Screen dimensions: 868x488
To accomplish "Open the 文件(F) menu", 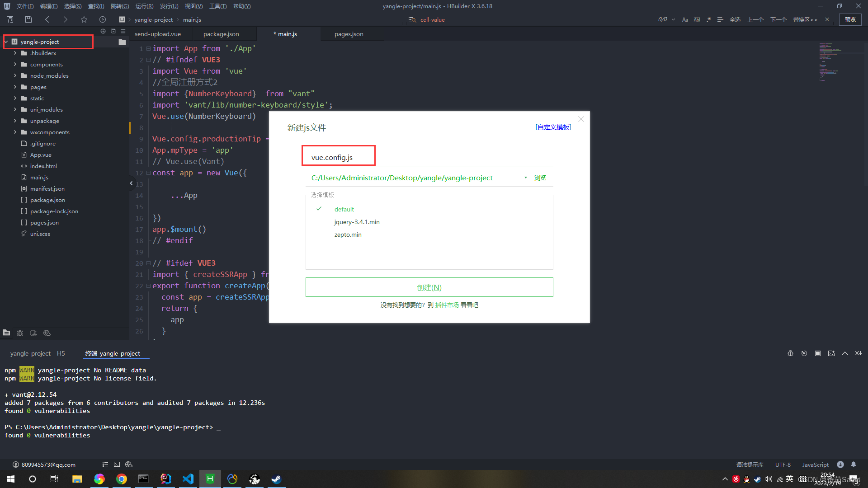I will (25, 6).
